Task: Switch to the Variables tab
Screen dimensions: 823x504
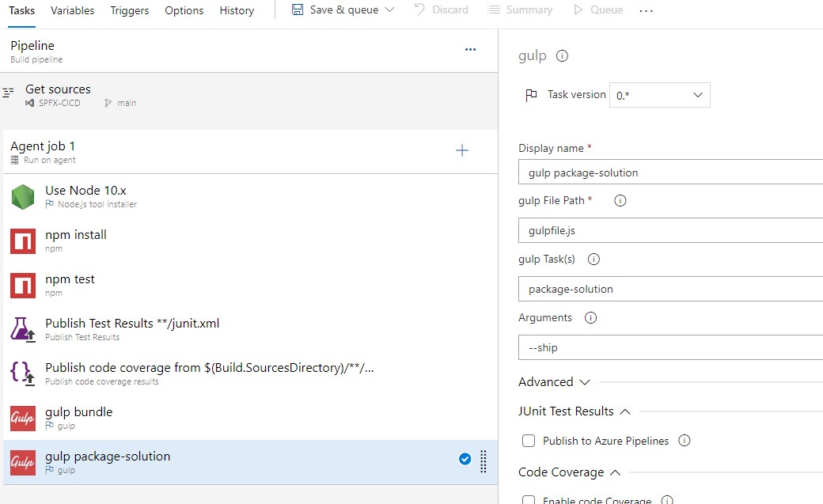Action: 72,10
